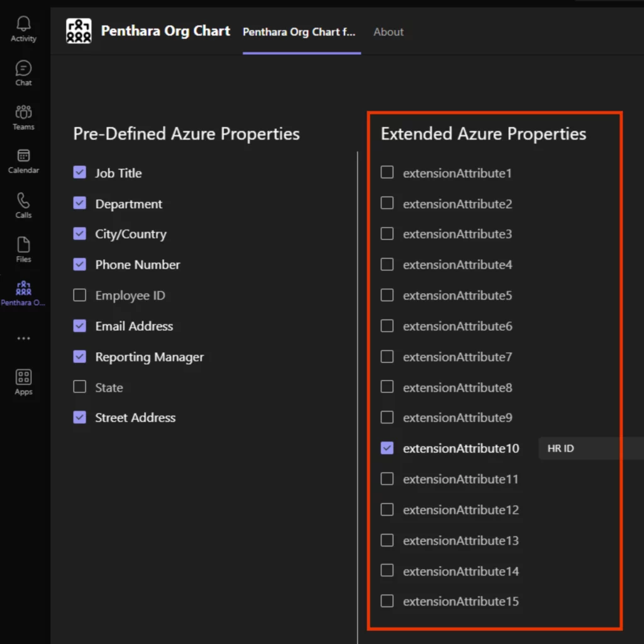Click the Extended Azure Properties heading

[x=484, y=134]
